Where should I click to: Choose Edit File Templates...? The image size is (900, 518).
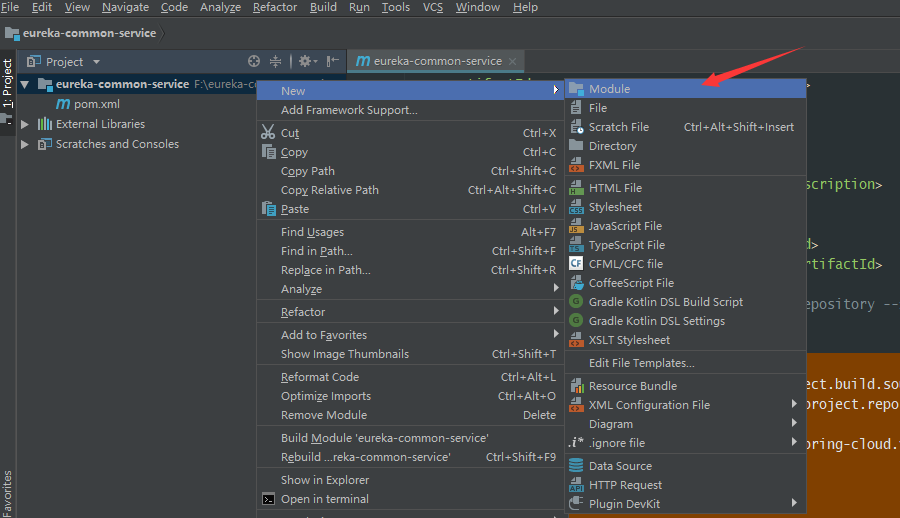click(x=685, y=363)
